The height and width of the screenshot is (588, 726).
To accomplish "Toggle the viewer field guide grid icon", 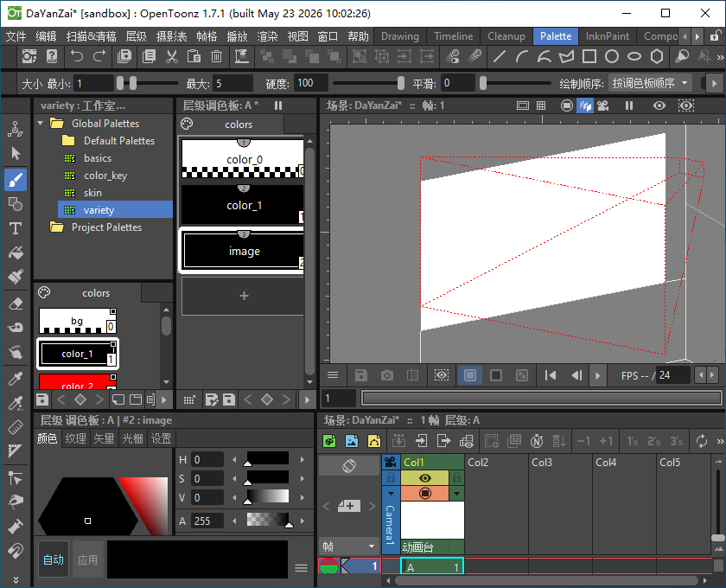I will point(541,105).
